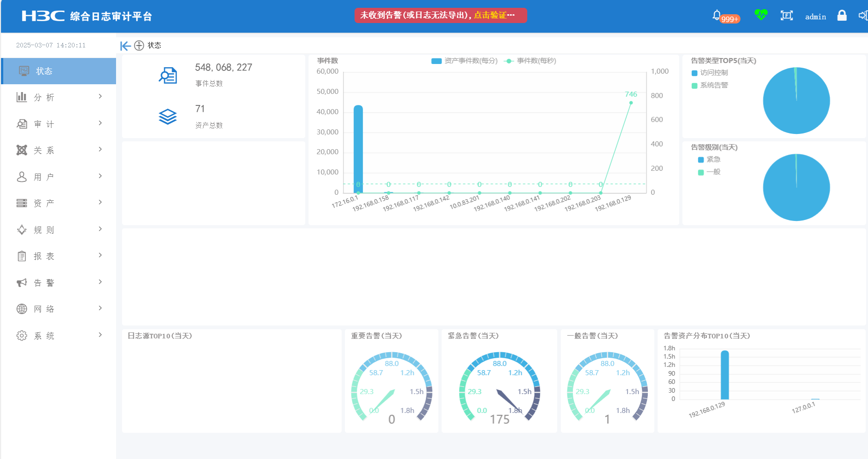868x459 pixels.
Task: Click the fullscreen icon in header
Action: pos(786,16)
